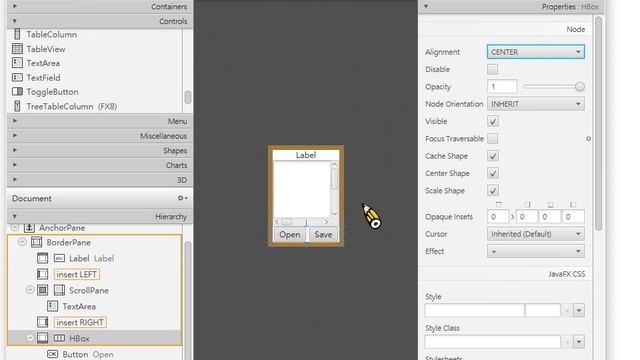The width and height of the screenshot is (640, 360).
Task: Collapse the Controls library section
Action: coord(15,21)
